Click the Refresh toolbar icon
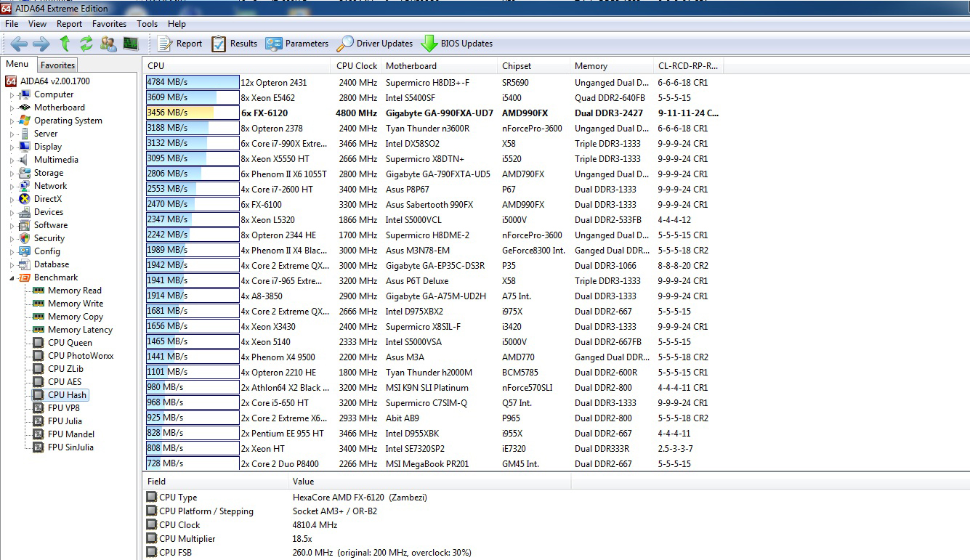 pyautogui.click(x=86, y=44)
